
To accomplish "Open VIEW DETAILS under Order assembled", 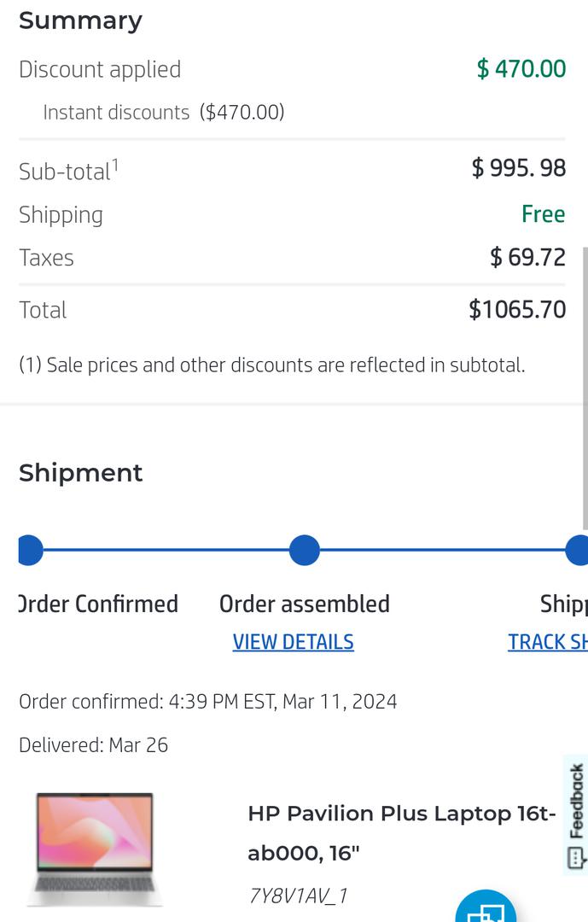I will (x=293, y=642).
